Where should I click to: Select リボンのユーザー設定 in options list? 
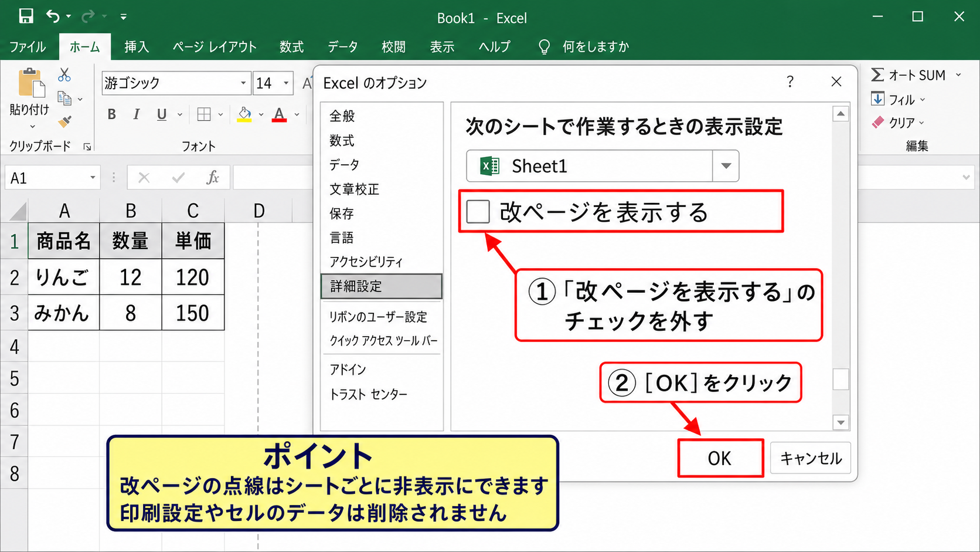378,317
